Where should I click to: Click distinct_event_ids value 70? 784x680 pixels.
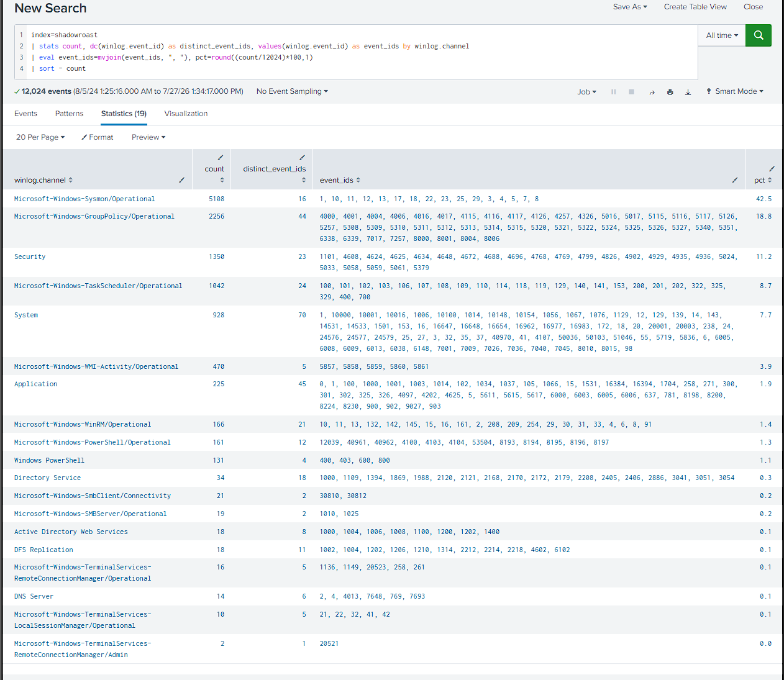pos(303,315)
